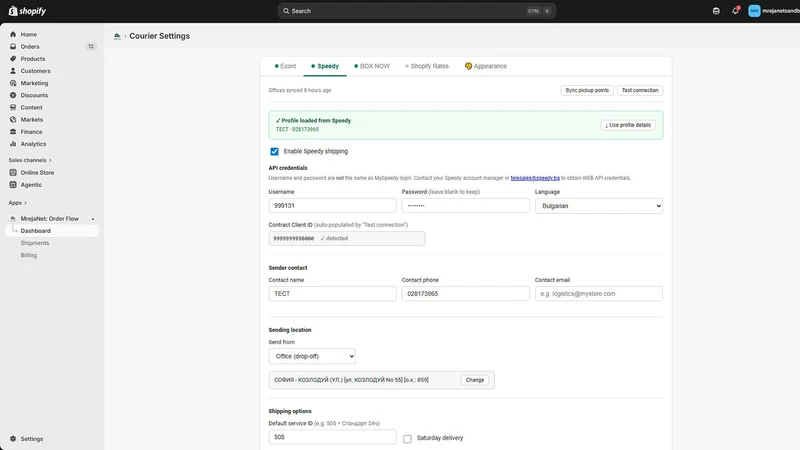Open the Send from dropdown

(312, 356)
